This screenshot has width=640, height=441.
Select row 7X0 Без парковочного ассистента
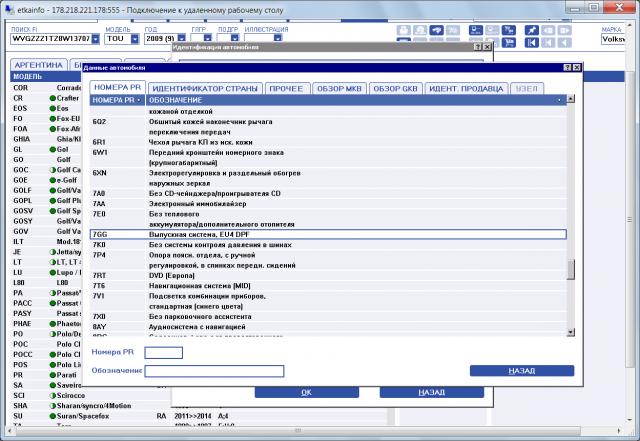pyautogui.click(x=328, y=317)
